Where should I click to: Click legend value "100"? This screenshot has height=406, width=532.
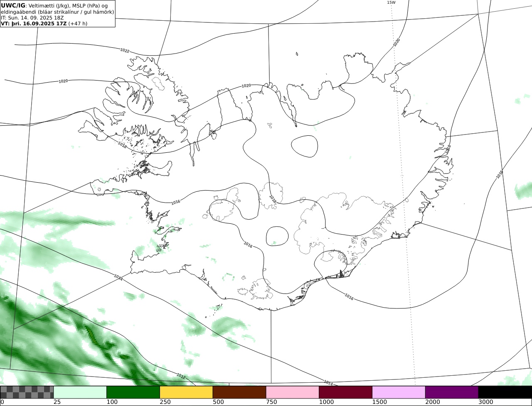click(112, 402)
